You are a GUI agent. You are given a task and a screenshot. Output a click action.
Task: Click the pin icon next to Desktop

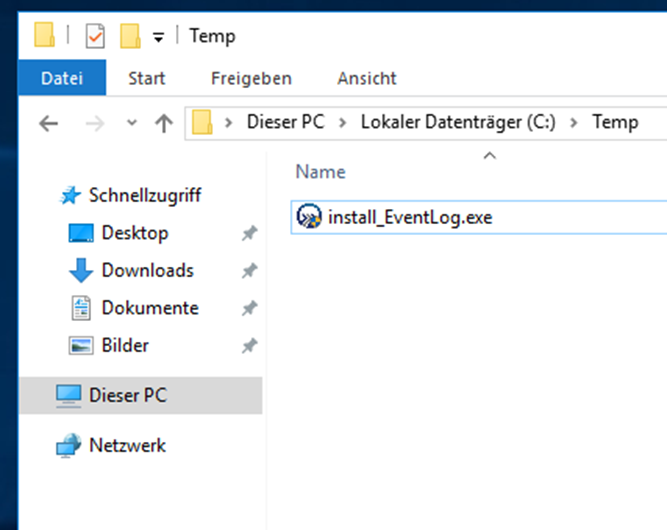tap(249, 233)
